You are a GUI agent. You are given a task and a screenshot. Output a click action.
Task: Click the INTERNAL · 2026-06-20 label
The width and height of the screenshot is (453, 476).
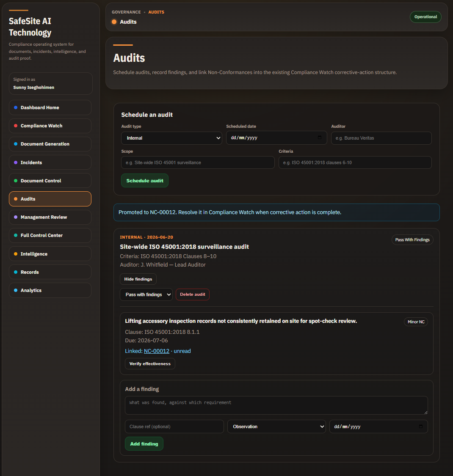point(146,237)
